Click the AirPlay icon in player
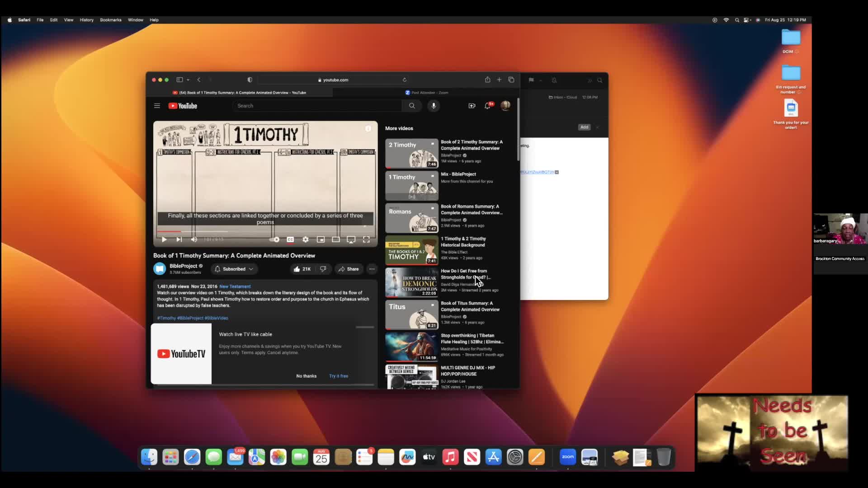Screen dimensions: 868x488 [x=351, y=239]
